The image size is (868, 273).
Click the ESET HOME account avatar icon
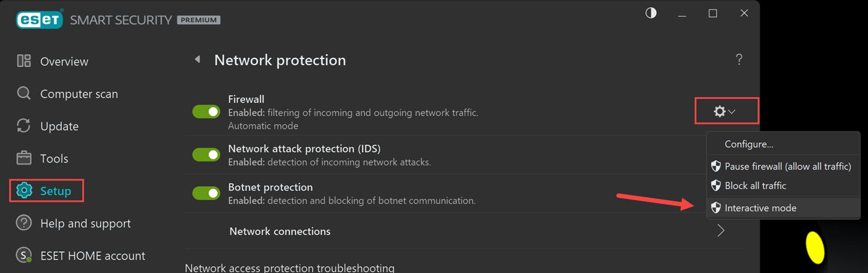(x=24, y=256)
